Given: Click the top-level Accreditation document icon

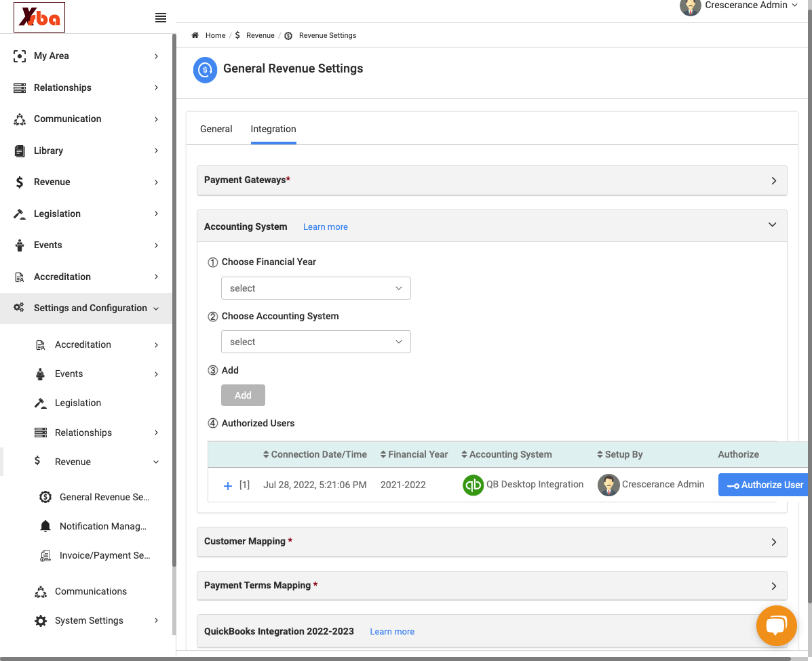Looking at the screenshot, I should [20, 277].
